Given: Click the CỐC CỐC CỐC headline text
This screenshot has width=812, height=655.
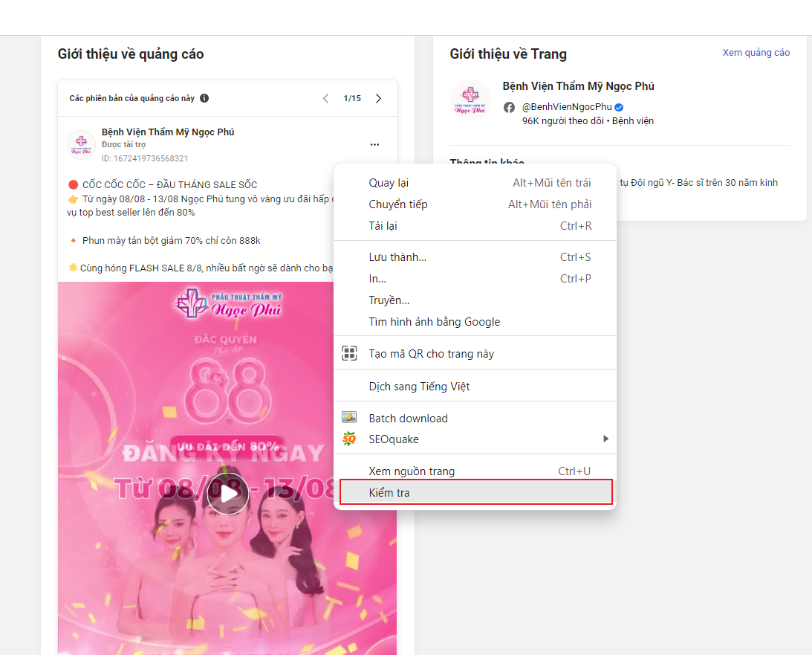Looking at the screenshot, I should coord(170,184).
